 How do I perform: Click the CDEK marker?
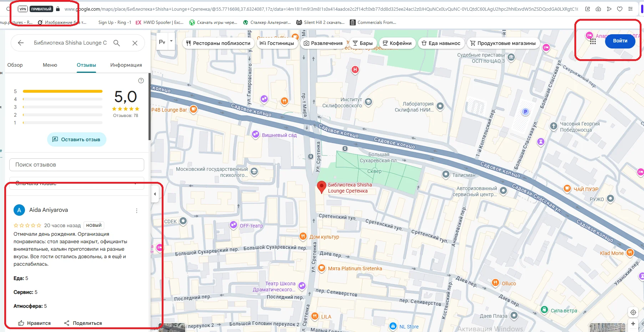coord(183,221)
